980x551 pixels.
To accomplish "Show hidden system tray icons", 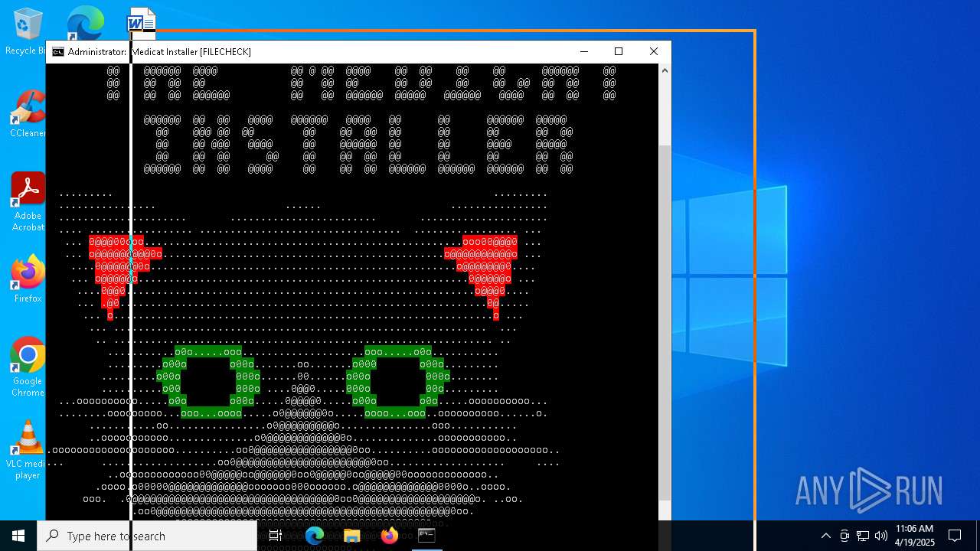I will 825,536.
